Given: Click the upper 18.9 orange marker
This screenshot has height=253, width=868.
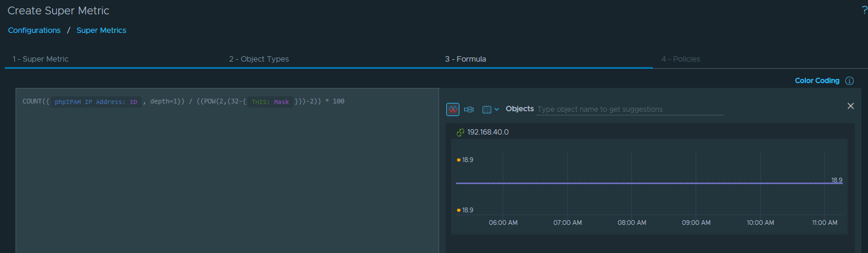Looking at the screenshot, I should pyautogui.click(x=459, y=160).
